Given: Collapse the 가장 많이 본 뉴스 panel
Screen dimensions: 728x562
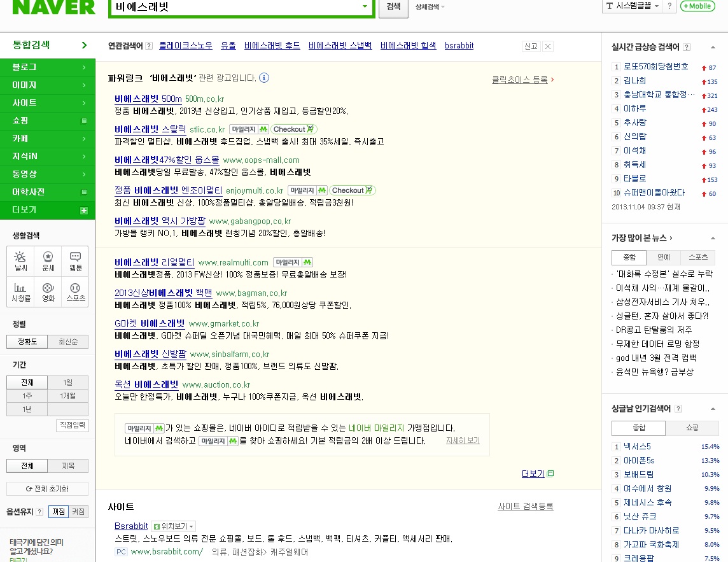Looking at the screenshot, I should point(713,238).
